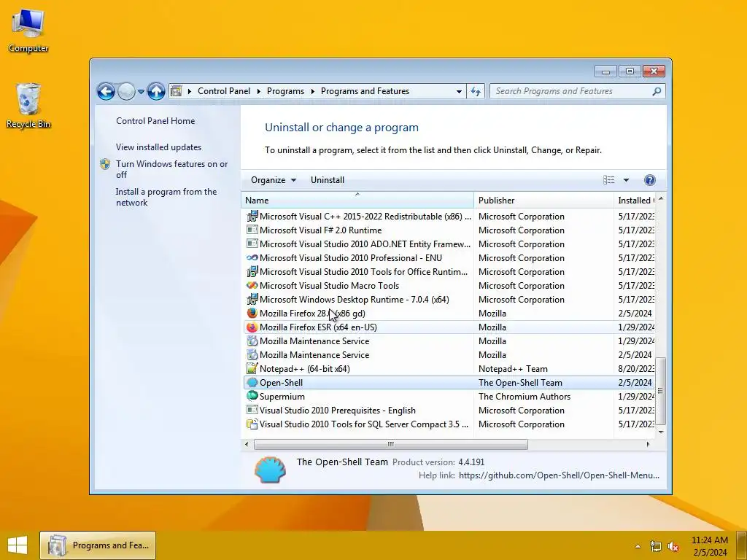Expand the address bar history dropdown
Screen dimensions: 747x560
point(459,91)
